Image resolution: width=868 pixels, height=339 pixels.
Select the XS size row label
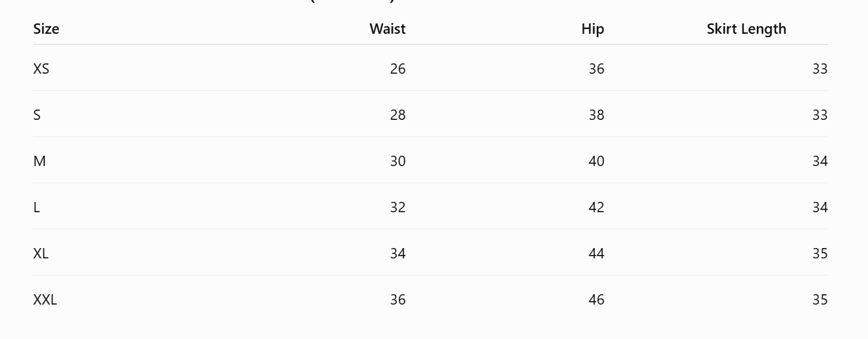(x=41, y=69)
